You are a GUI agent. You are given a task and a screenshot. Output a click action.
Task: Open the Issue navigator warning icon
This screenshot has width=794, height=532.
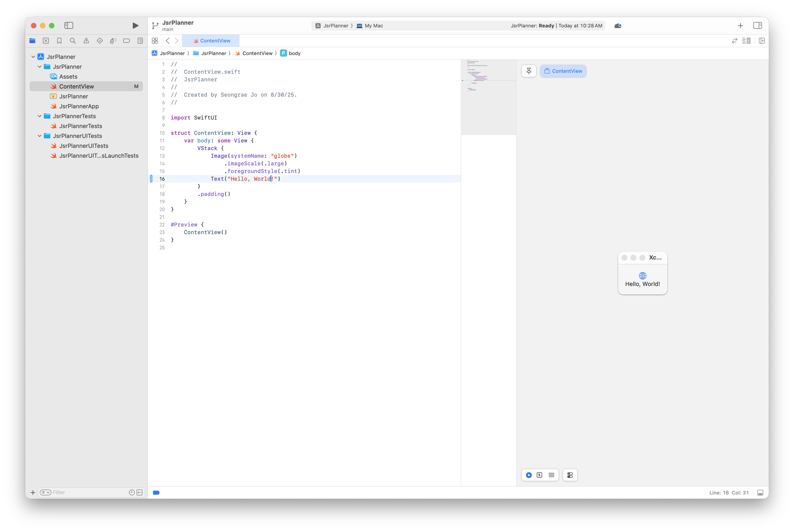[x=86, y=41]
